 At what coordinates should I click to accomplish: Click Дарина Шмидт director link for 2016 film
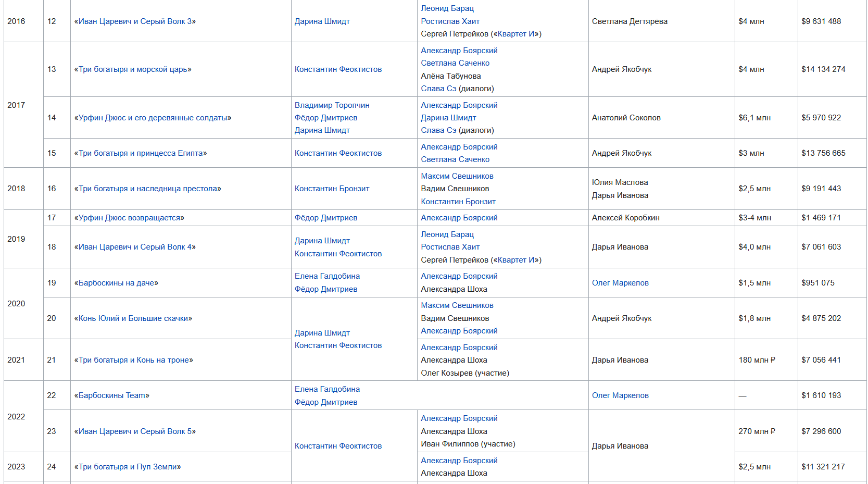[x=322, y=21]
